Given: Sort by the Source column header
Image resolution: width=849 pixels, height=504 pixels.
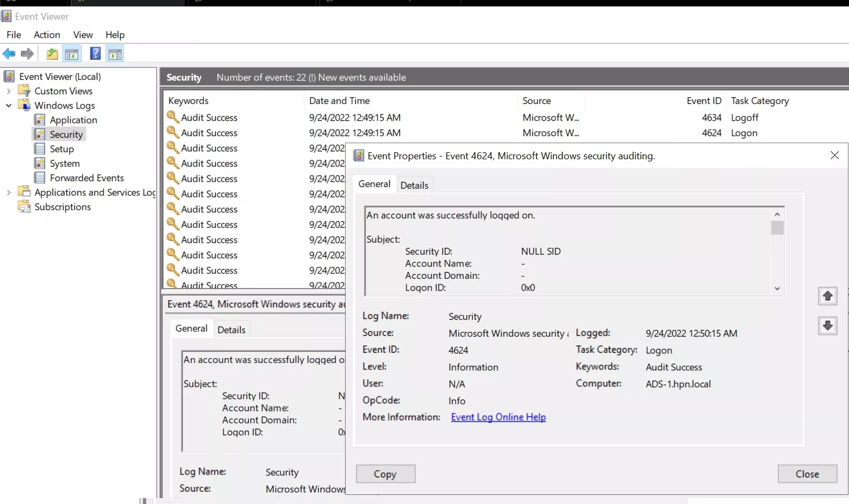Looking at the screenshot, I should click(x=551, y=101).
